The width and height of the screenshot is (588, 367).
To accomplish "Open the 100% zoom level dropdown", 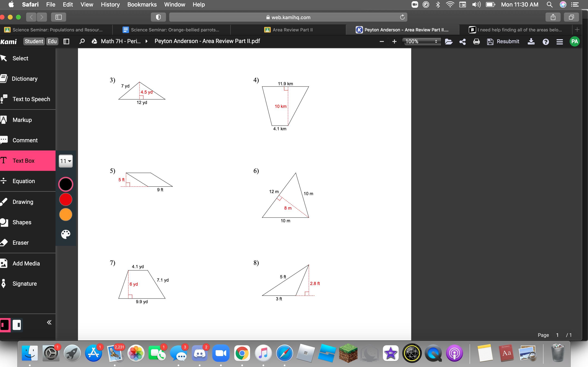I will click(421, 42).
